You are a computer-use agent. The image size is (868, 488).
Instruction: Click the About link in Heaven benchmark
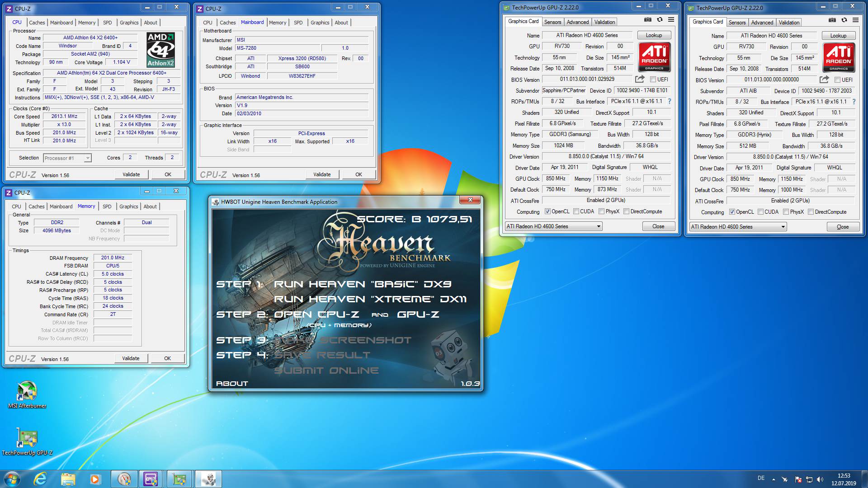tap(232, 384)
